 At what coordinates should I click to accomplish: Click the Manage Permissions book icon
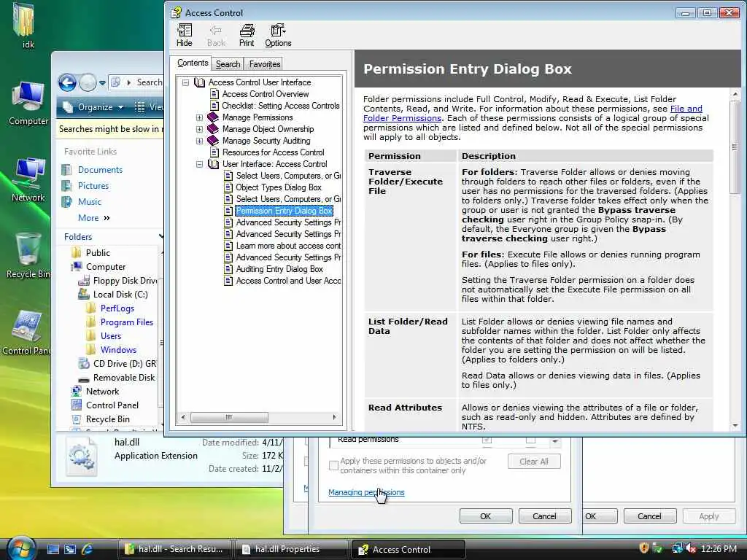click(213, 117)
